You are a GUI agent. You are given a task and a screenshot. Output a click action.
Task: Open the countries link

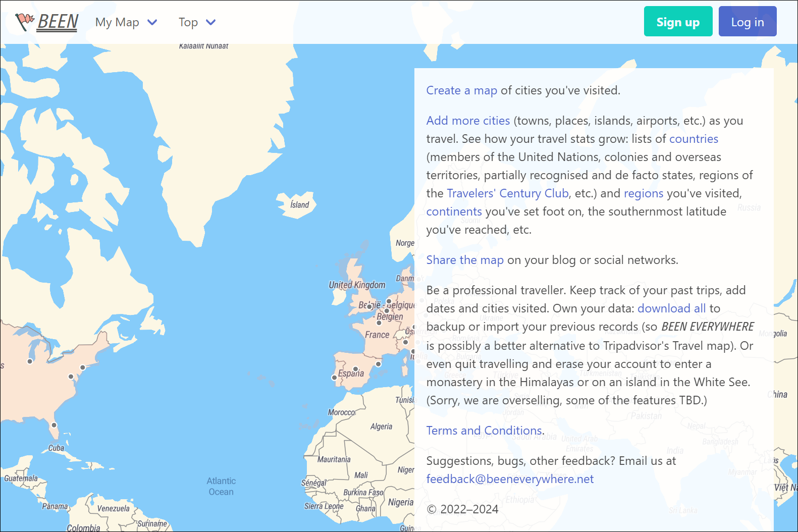[694, 139]
